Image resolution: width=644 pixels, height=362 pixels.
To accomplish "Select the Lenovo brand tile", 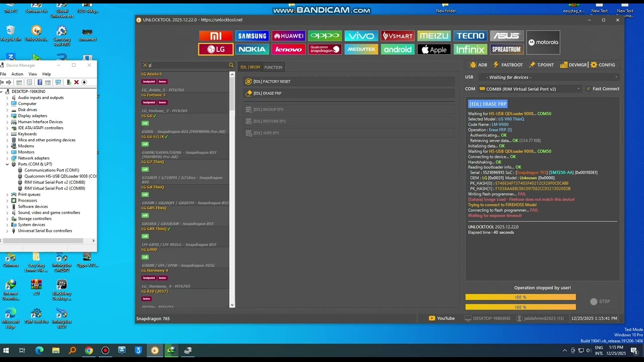I will coord(288,49).
